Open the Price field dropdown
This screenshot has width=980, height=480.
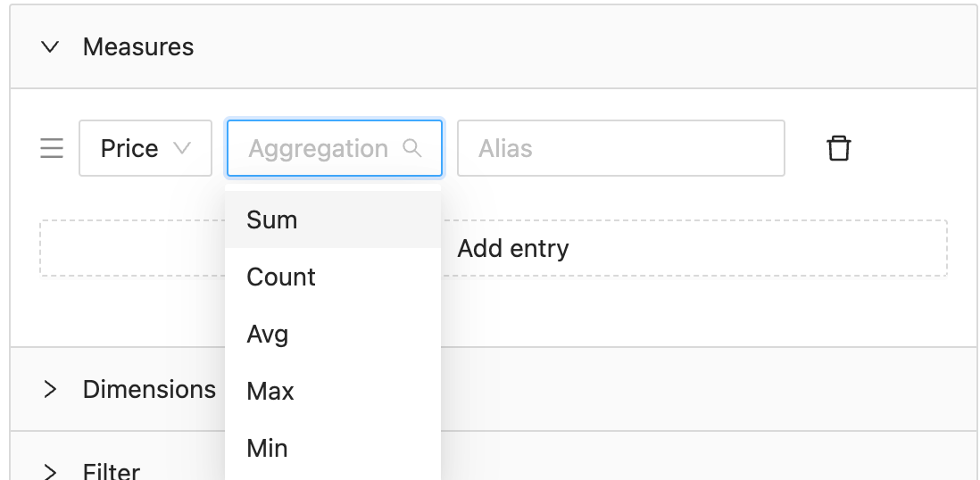pyautogui.click(x=145, y=148)
